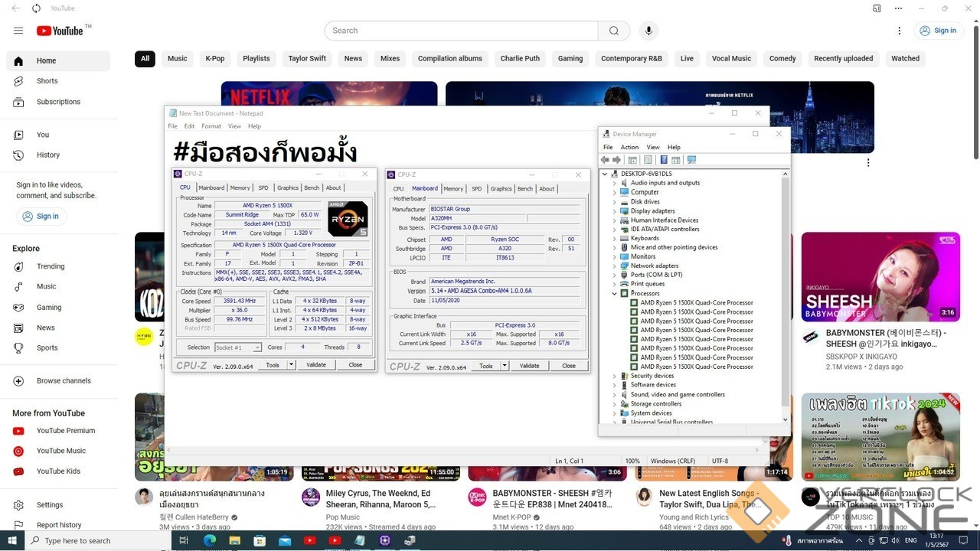Open the View menu in Device Manager

653,147
